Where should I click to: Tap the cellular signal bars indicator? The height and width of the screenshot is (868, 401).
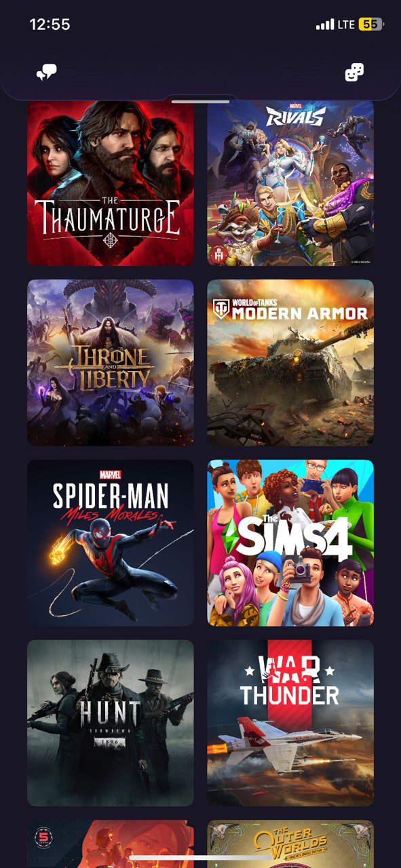click(325, 24)
